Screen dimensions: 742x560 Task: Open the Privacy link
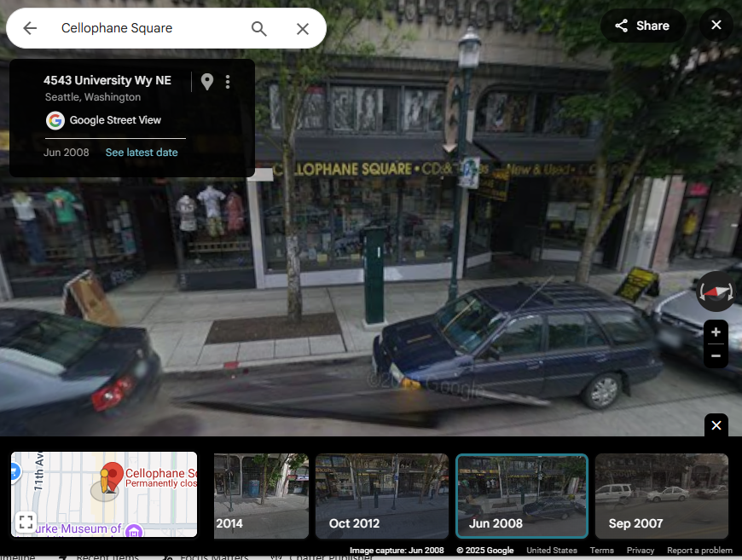coord(641,550)
